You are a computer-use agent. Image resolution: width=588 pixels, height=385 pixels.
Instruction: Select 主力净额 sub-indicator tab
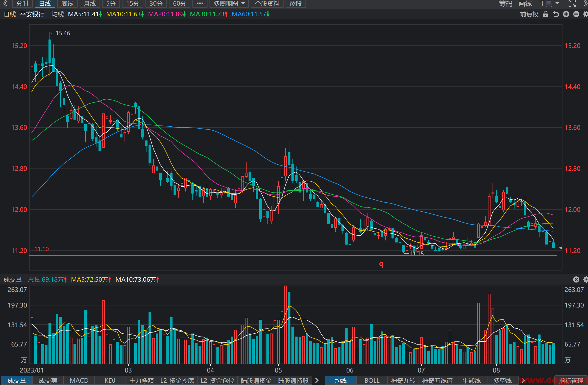tap(141, 380)
